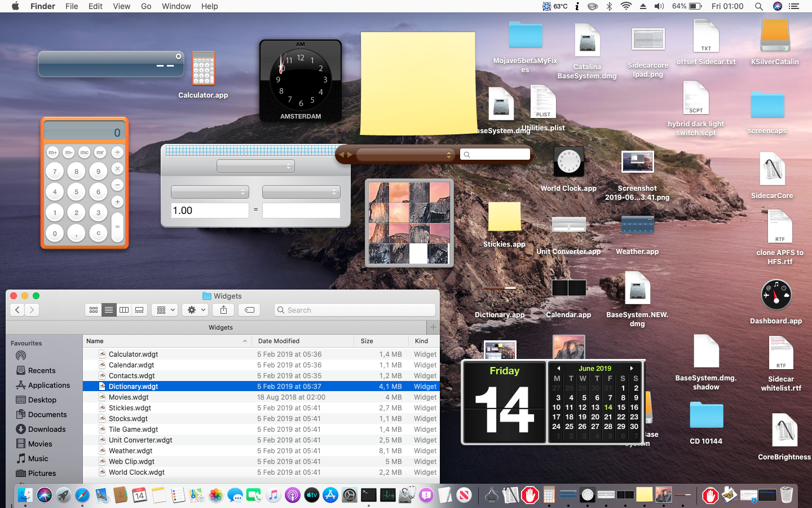812x508 pixels.
Task: Select Weather.app desktop icon
Action: tap(637, 225)
